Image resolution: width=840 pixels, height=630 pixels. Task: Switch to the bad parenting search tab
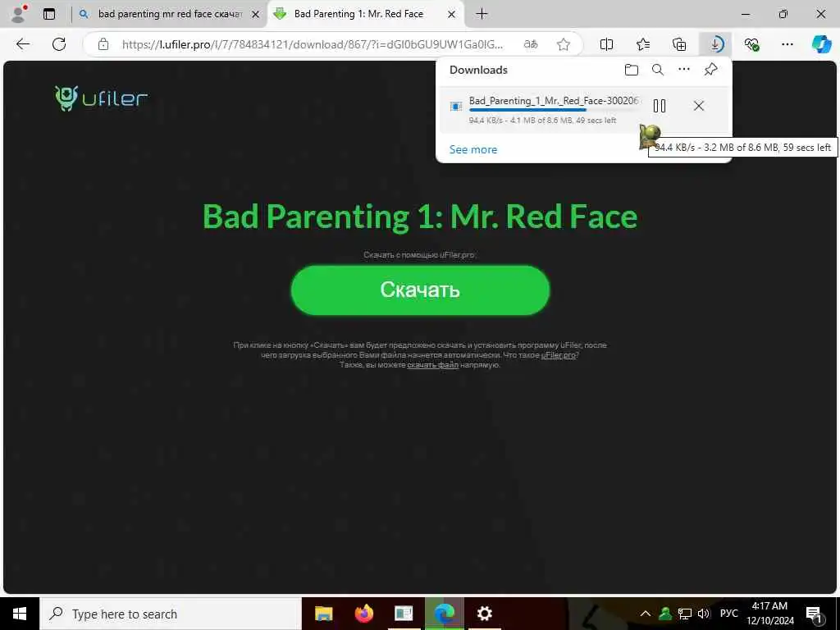click(170, 14)
